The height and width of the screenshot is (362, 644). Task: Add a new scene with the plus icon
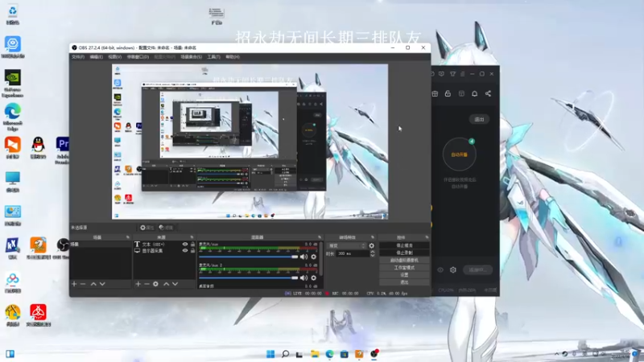[x=74, y=284]
